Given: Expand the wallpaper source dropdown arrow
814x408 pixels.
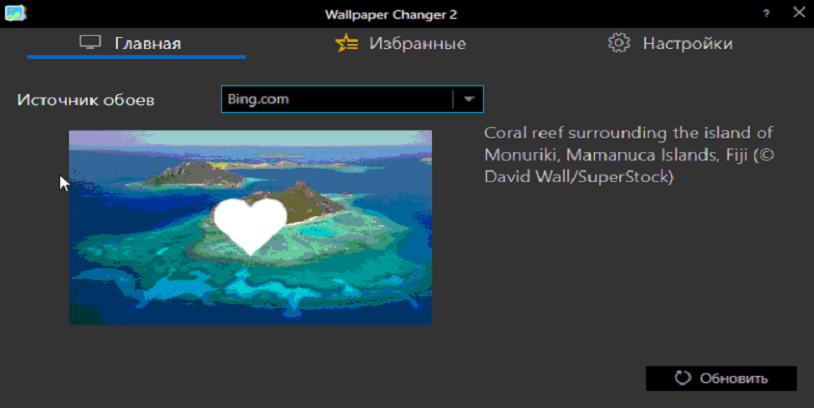Looking at the screenshot, I should pos(468,99).
